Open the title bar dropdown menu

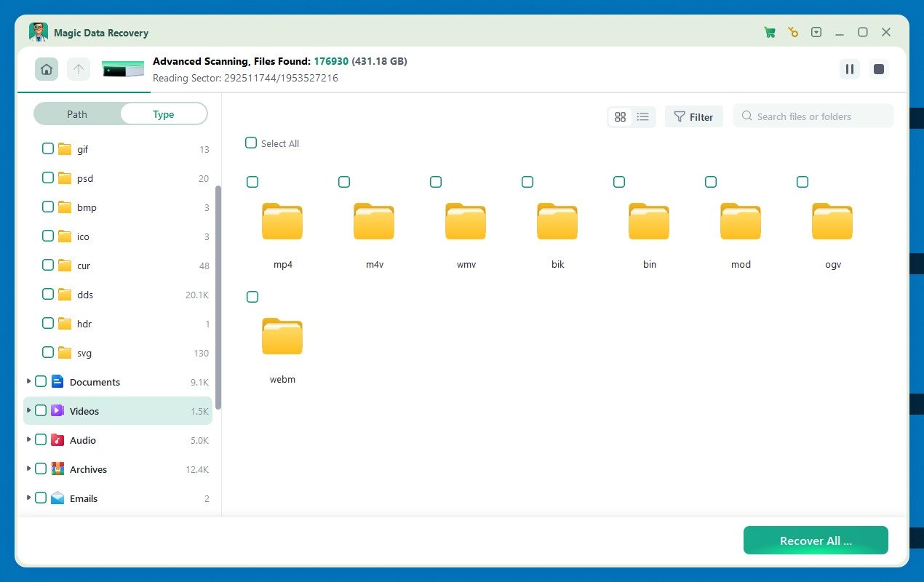tap(816, 32)
